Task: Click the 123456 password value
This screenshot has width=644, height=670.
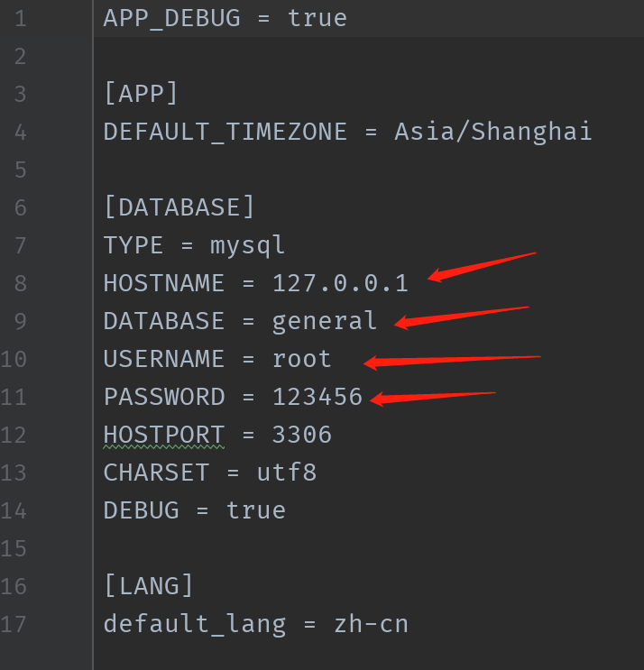Action: (x=317, y=397)
